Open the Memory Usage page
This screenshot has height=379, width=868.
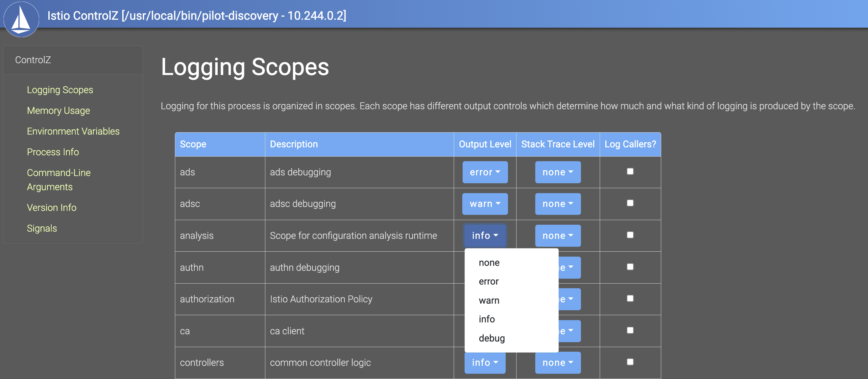tap(58, 110)
